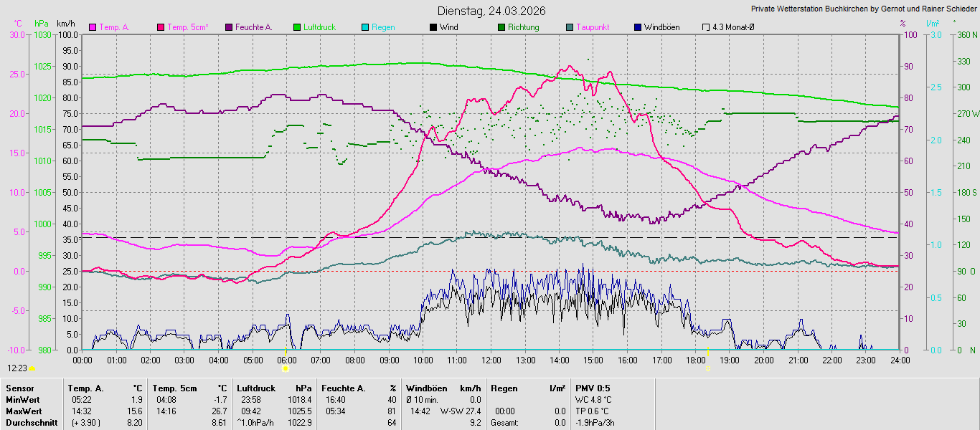Click the yellow sunrise marker below 06:00
This screenshot has width=980, height=430.
pyautogui.click(x=286, y=368)
